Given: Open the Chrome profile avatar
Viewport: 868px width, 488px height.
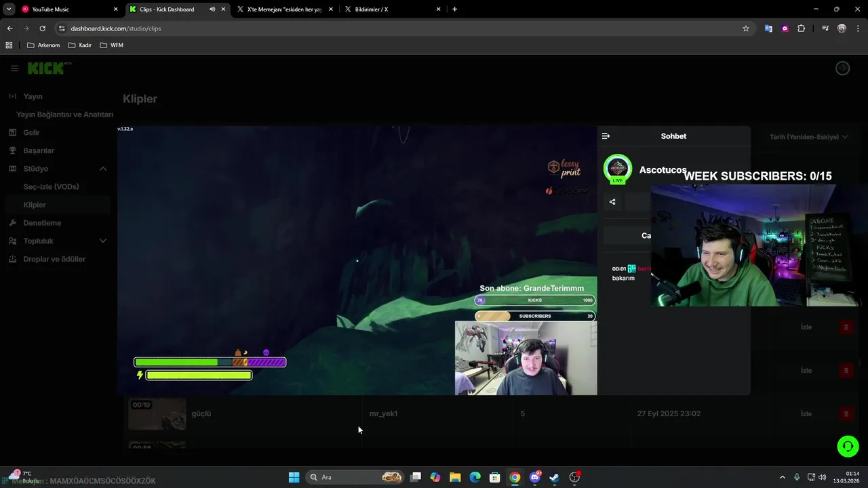Looking at the screenshot, I should click(x=842, y=28).
